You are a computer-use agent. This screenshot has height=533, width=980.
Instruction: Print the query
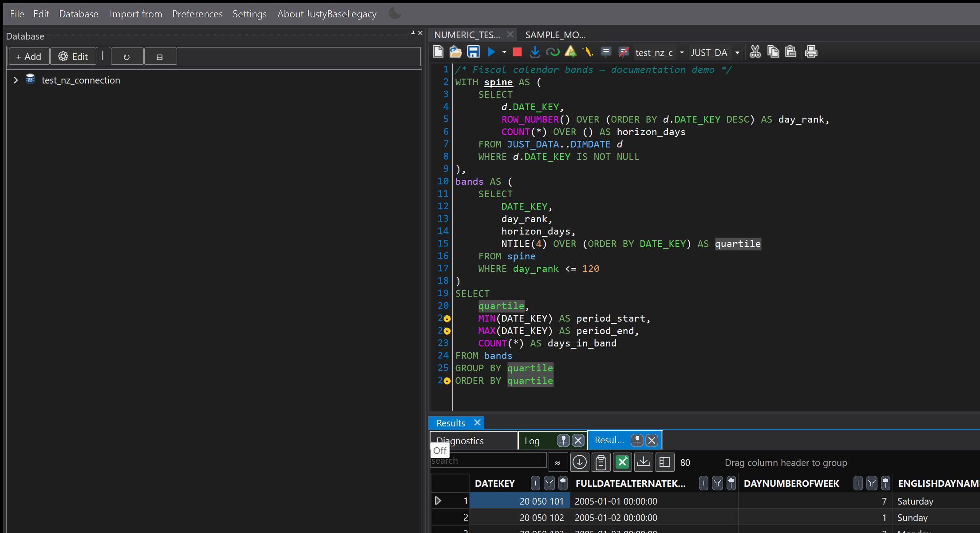click(811, 52)
